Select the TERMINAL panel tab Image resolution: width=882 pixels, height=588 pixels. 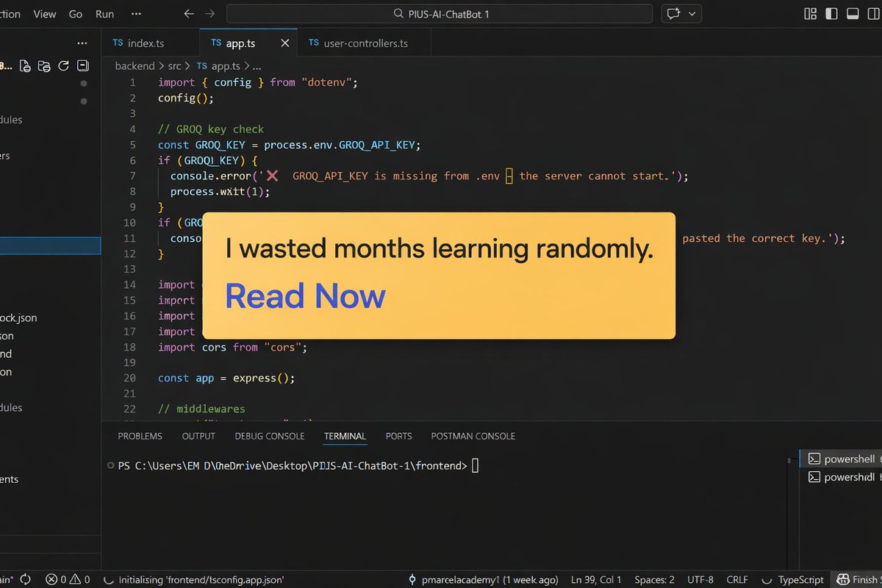pos(345,436)
